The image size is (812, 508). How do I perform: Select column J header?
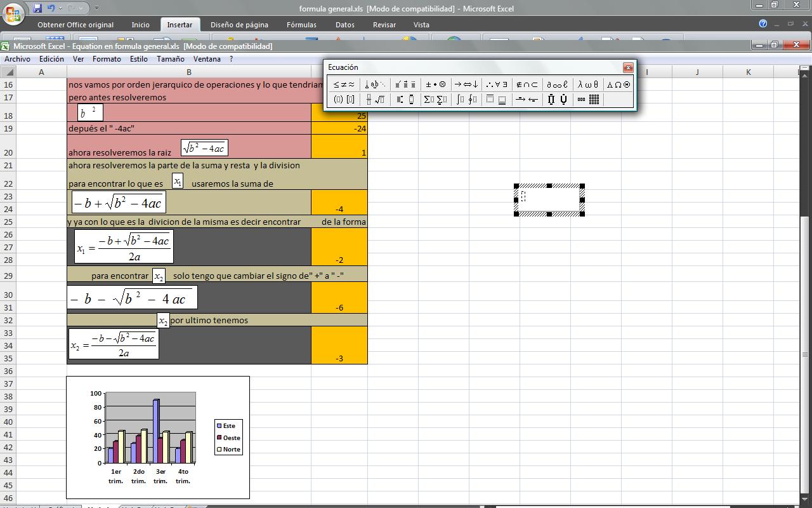697,72
